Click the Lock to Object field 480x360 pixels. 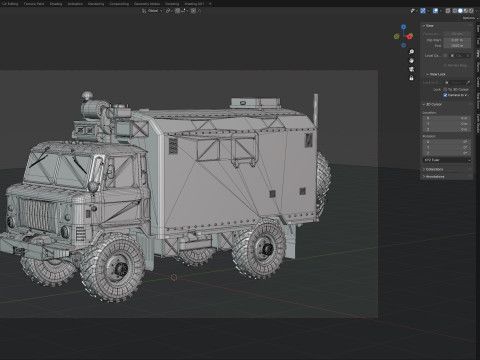point(455,82)
